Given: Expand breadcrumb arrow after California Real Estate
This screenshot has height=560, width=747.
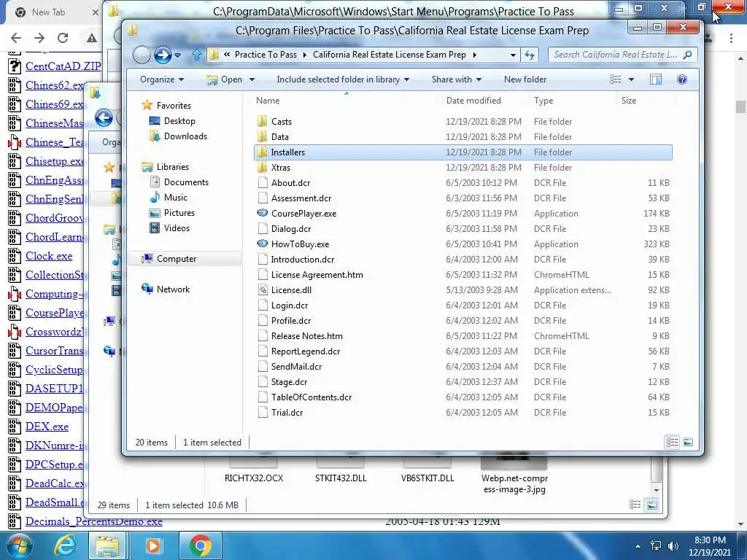Looking at the screenshot, I should [474, 55].
